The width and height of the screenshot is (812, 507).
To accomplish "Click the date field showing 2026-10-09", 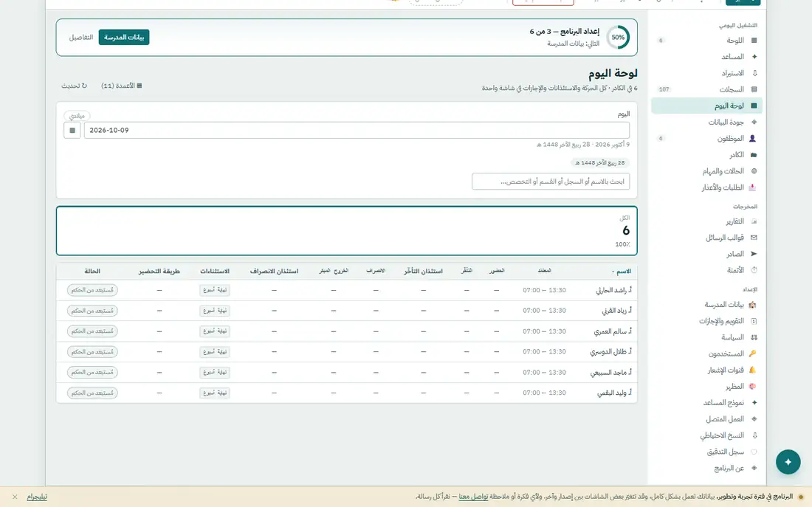I will [357, 131].
